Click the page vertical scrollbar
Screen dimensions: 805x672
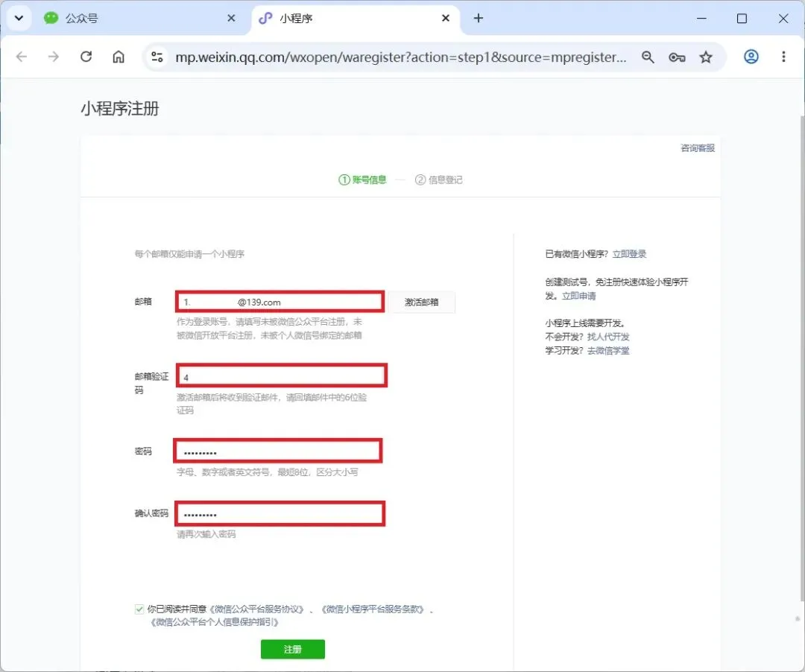[x=801, y=359]
